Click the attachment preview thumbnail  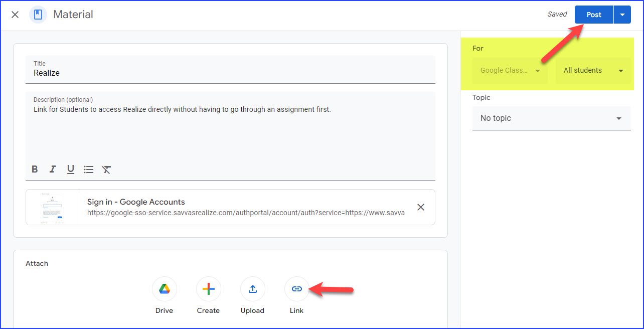[x=52, y=207]
